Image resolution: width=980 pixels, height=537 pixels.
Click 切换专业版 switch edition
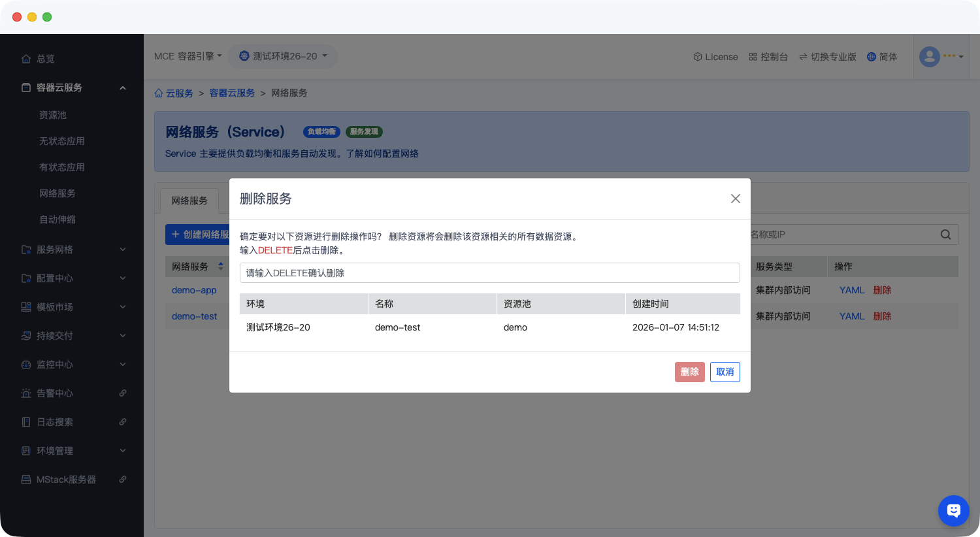point(827,57)
